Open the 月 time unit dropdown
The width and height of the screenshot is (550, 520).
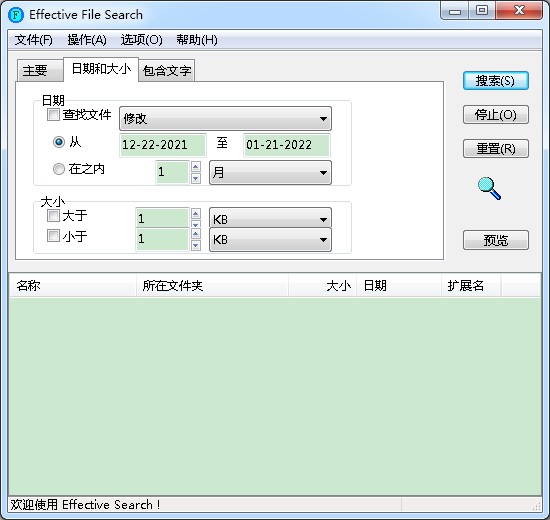(270, 172)
